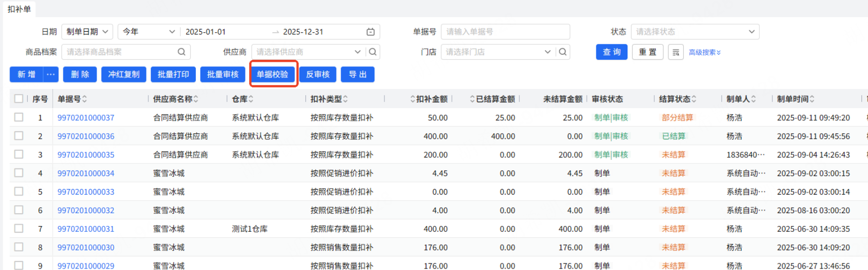Viewport: 868px width, 270px height.
Task: Open column settings icon beside 重置
Action: point(676,52)
